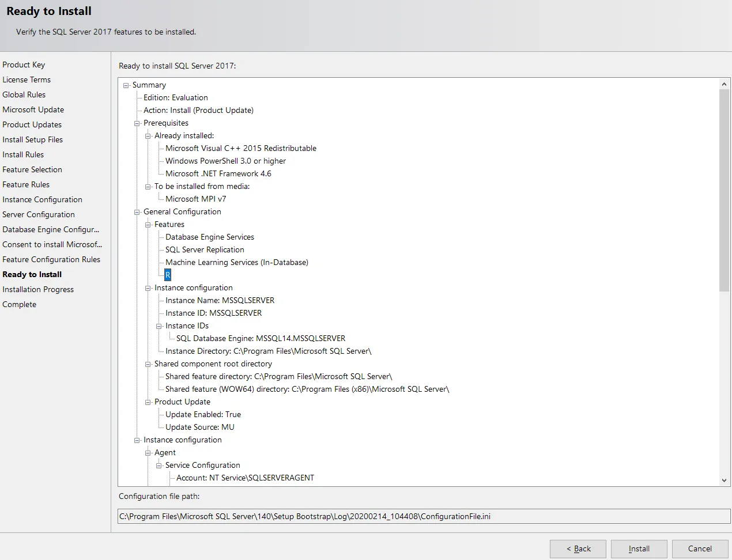Viewport: 732px width, 560px height.
Task: Select Windows PowerShell 3.0 or higher item
Action: click(225, 161)
